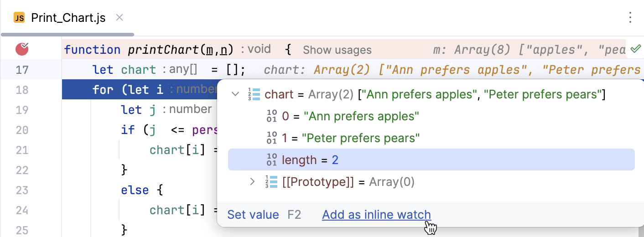Viewport: 644px width, 237px height.
Task: Click the Add as inline watch link
Action: pyautogui.click(x=376, y=215)
